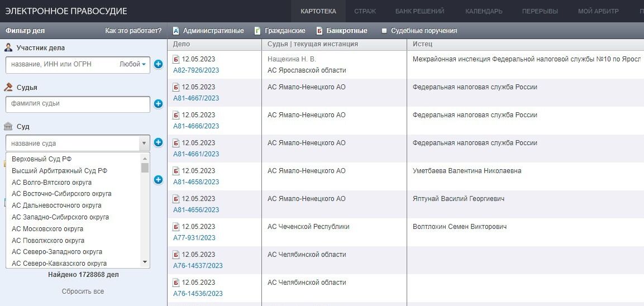
Task: Select АС Поволжского округа option
Action: pos(48,240)
